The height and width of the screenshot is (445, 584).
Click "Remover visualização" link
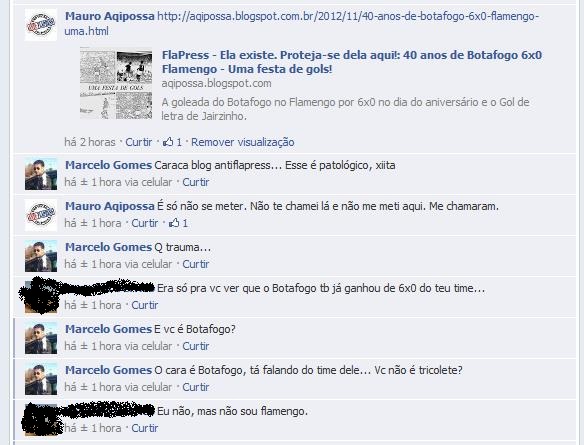tap(242, 142)
